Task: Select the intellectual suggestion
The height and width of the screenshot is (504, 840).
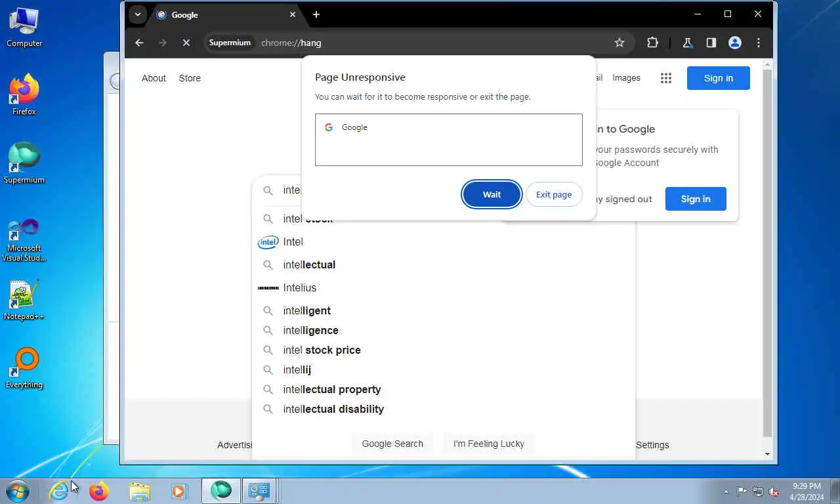Action: (x=444, y=264)
